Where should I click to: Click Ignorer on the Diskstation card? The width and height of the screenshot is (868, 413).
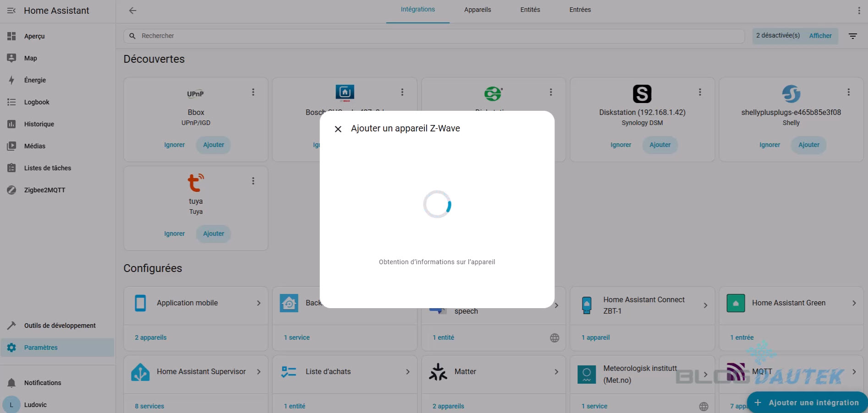tap(621, 145)
